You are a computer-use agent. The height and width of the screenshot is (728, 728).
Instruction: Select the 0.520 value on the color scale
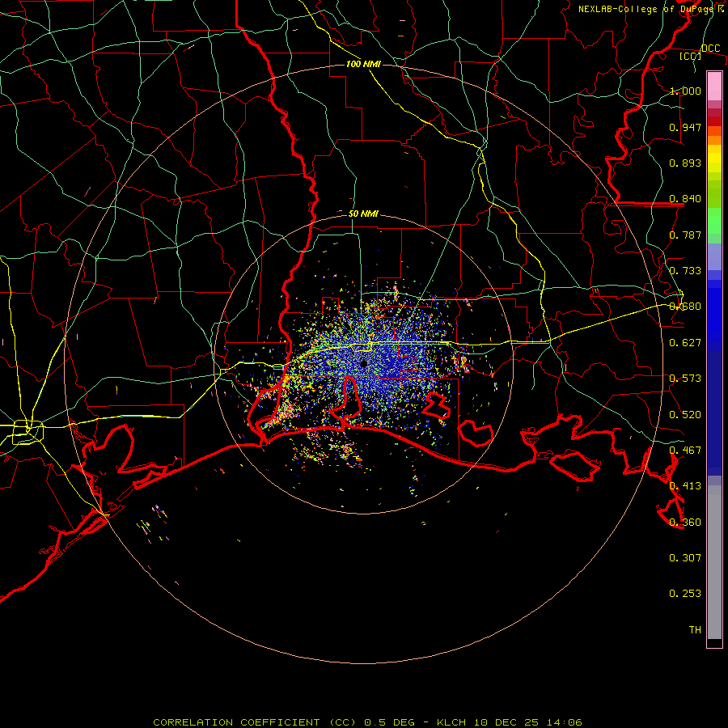(x=685, y=415)
